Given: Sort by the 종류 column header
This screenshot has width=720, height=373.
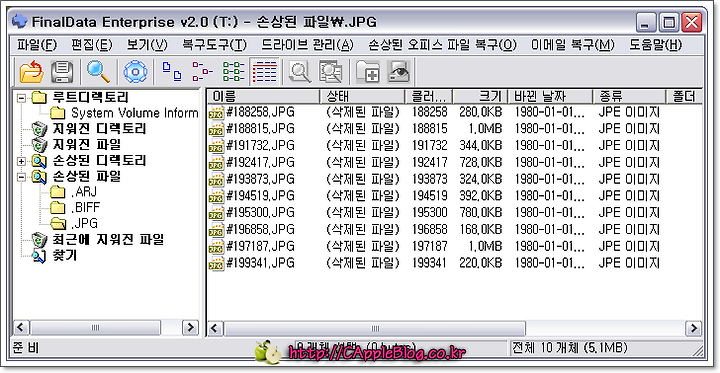Looking at the screenshot, I should 630,97.
